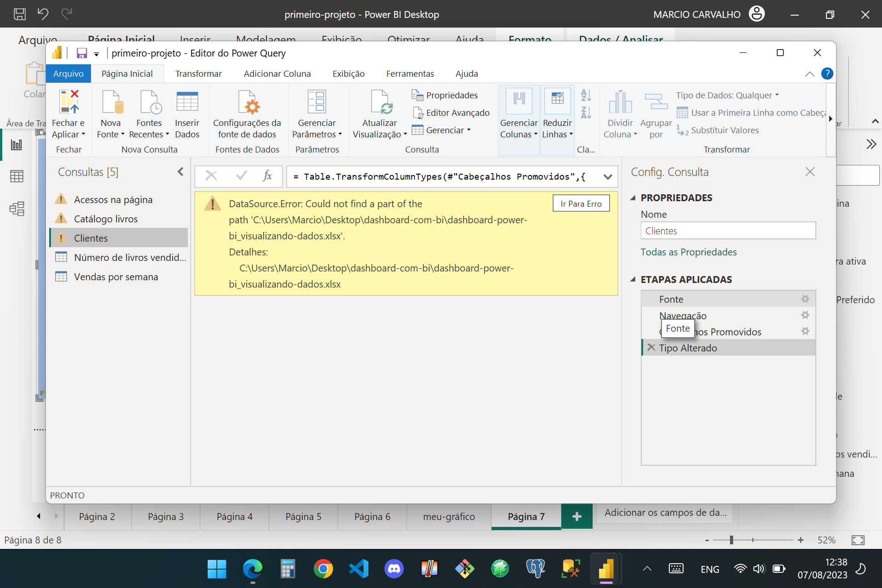This screenshot has height=588, width=882.
Task: Open Navegação step settings gear
Action: tap(805, 315)
